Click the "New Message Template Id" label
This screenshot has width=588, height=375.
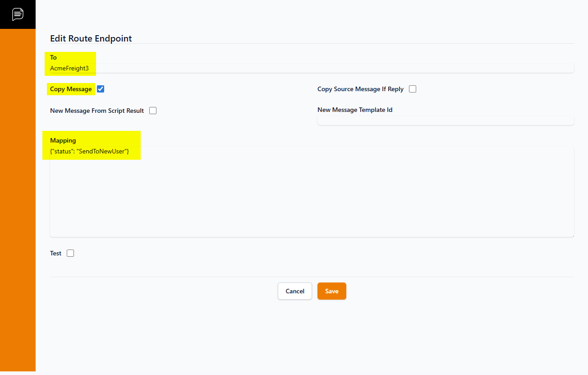(x=354, y=110)
